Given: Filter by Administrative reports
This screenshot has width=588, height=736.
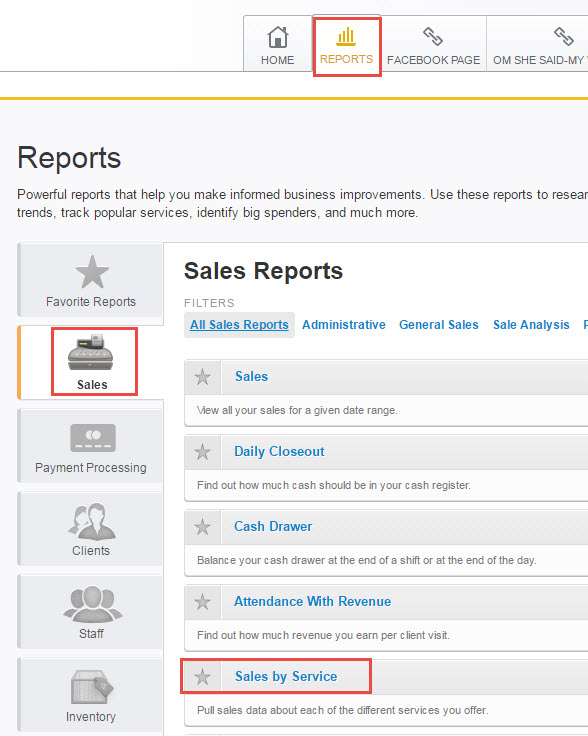Looking at the screenshot, I should coord(344,325).
